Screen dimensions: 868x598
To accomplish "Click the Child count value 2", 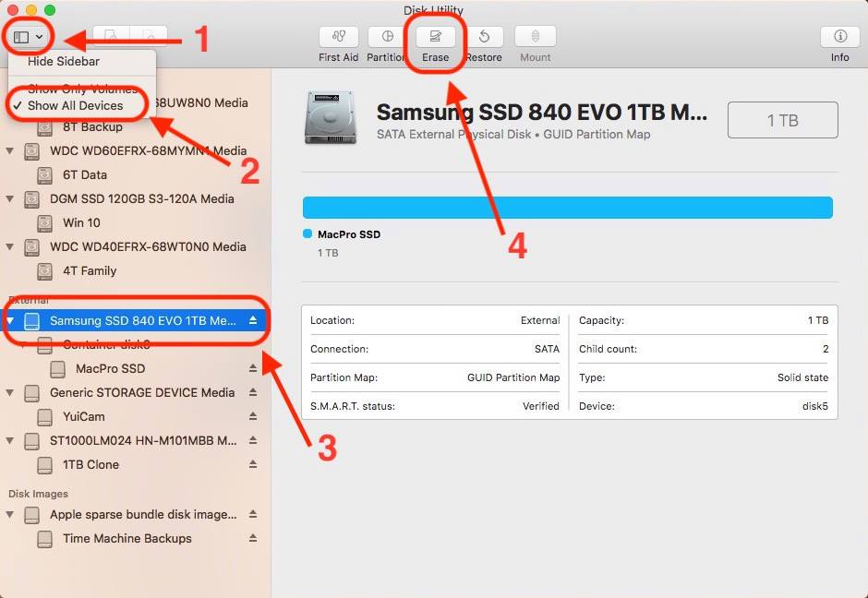I will [x=826, y=349].
